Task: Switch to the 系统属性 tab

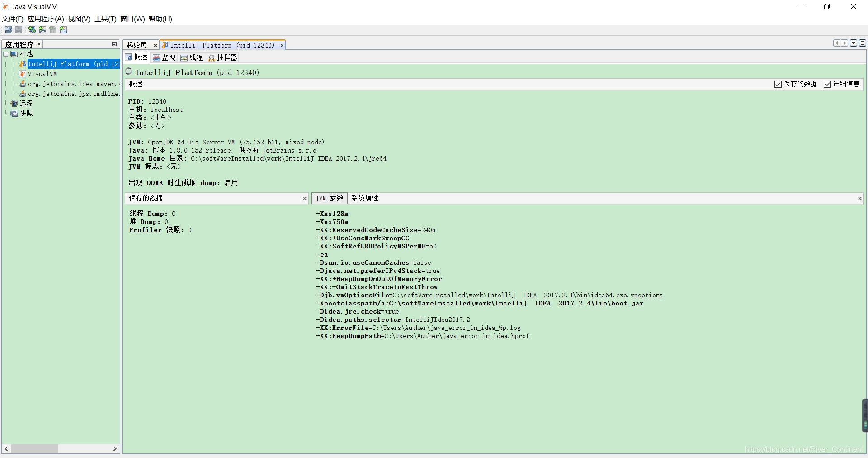Action: click(x=365, y=198)
